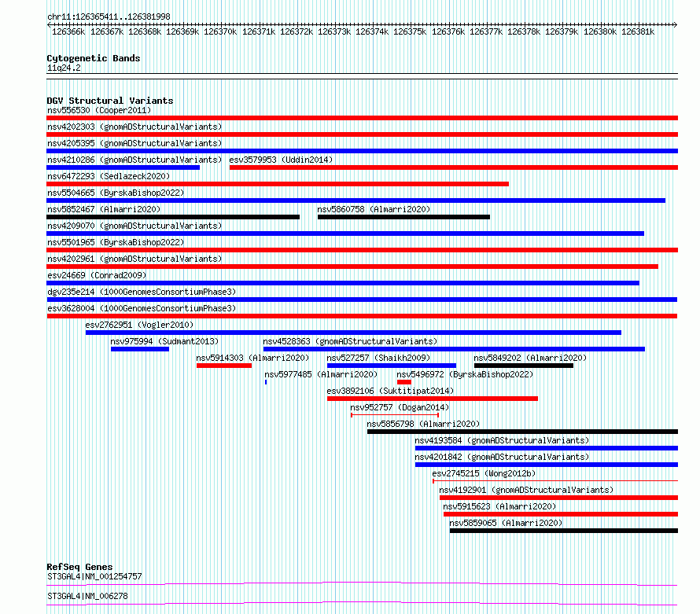Open nsv5915623 (Almarri2020) label

point(499,506)
